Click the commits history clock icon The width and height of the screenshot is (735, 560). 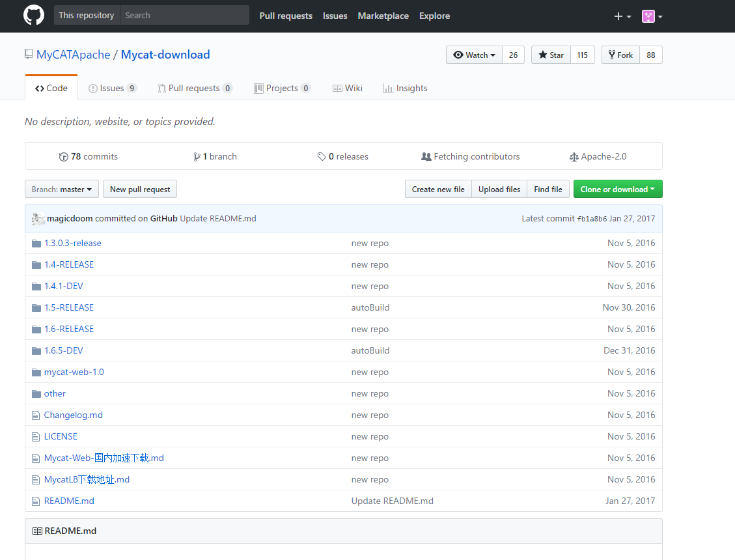[63, 157]
